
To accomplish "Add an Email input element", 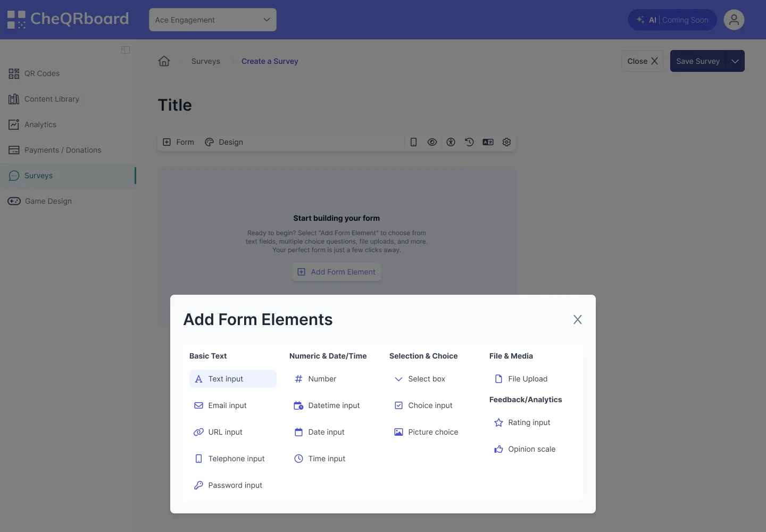I will 233,405.
